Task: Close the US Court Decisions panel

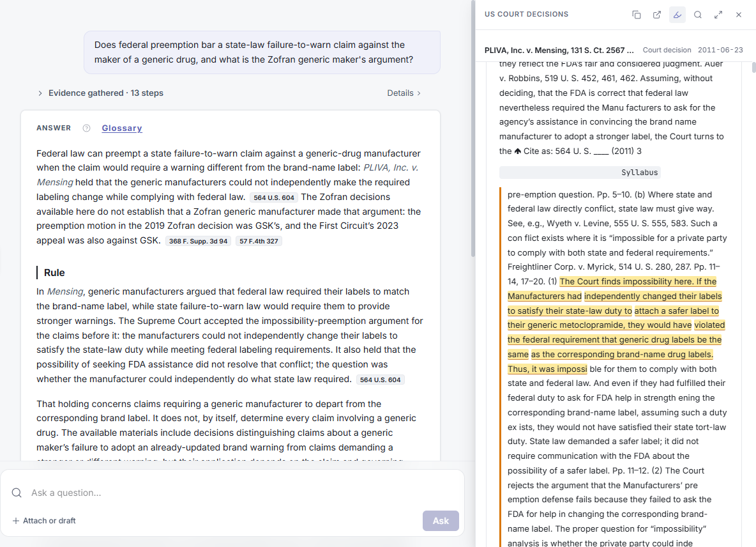Action: tap(739, 15)
